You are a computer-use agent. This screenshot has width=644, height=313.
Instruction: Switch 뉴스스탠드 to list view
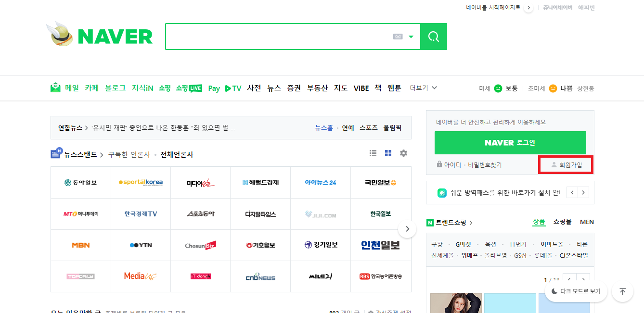coord(373,153)
